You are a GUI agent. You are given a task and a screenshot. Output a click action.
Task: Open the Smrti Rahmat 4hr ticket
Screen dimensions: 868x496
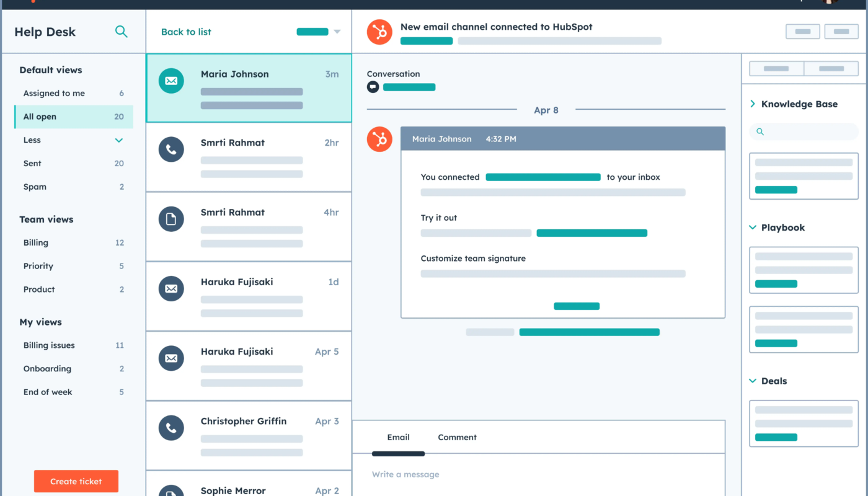(x=249, y=226)
